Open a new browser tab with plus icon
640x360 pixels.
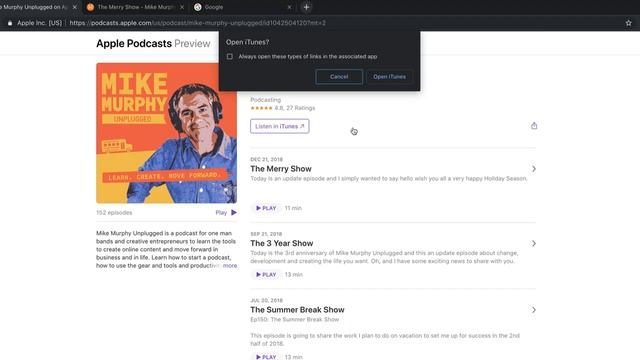coord(306,7)
